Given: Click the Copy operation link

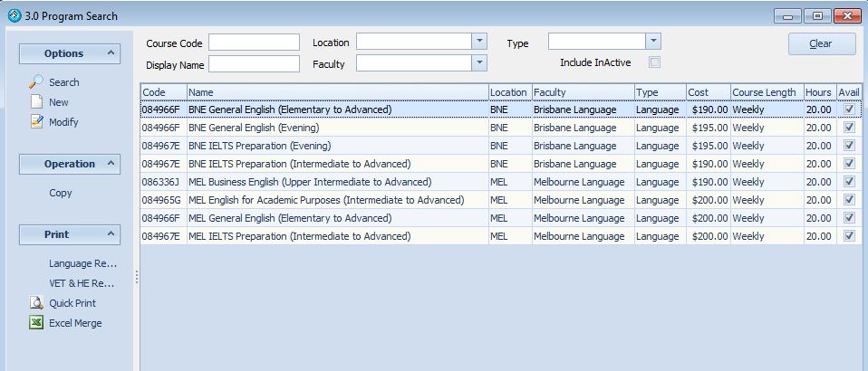Looking at the screenshot, I should [61, 193].
